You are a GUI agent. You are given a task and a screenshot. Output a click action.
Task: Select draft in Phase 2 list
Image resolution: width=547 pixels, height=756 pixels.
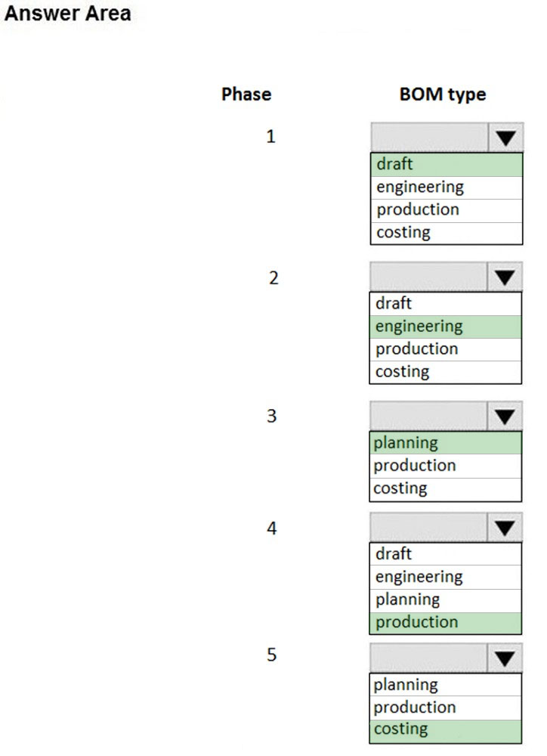pos(445,304)
